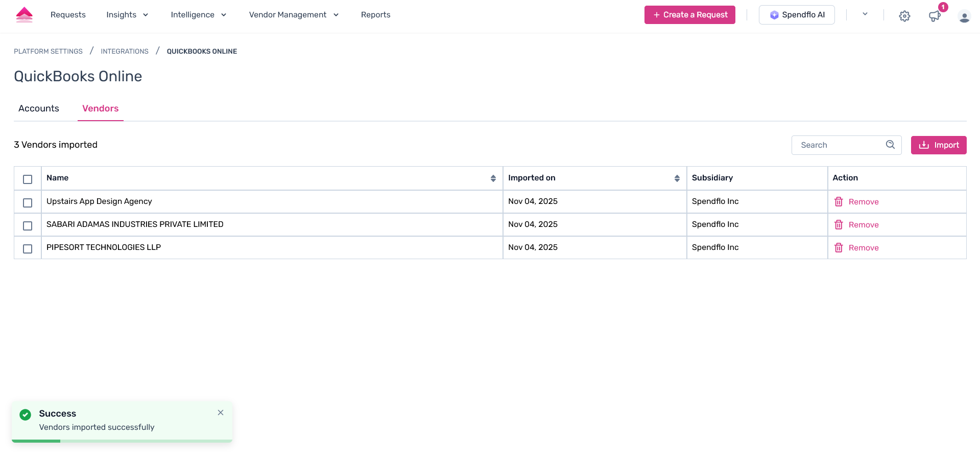
Task: Click Spendflo Inc in the PIPESORT row
Action: [715, 247]
